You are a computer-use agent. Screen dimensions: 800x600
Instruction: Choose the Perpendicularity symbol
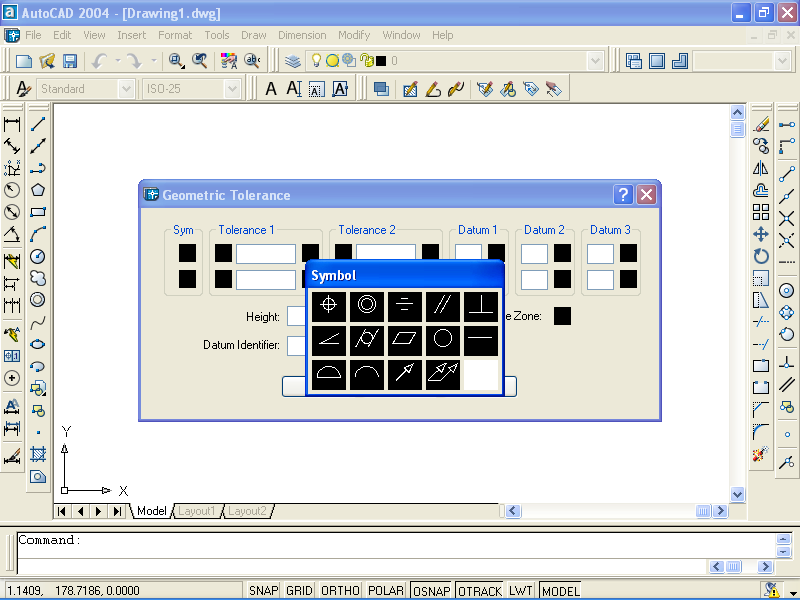point(481,306)
